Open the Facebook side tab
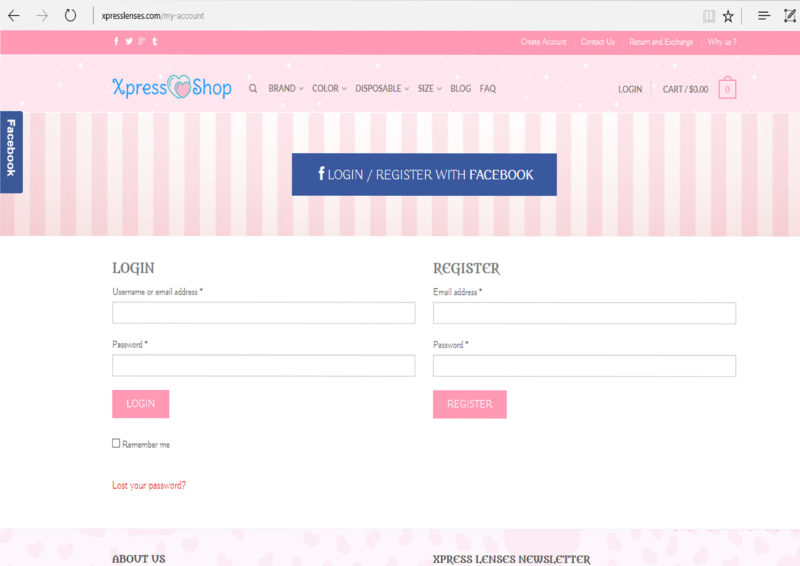The image size is (800, 566). tap(11, 152)
